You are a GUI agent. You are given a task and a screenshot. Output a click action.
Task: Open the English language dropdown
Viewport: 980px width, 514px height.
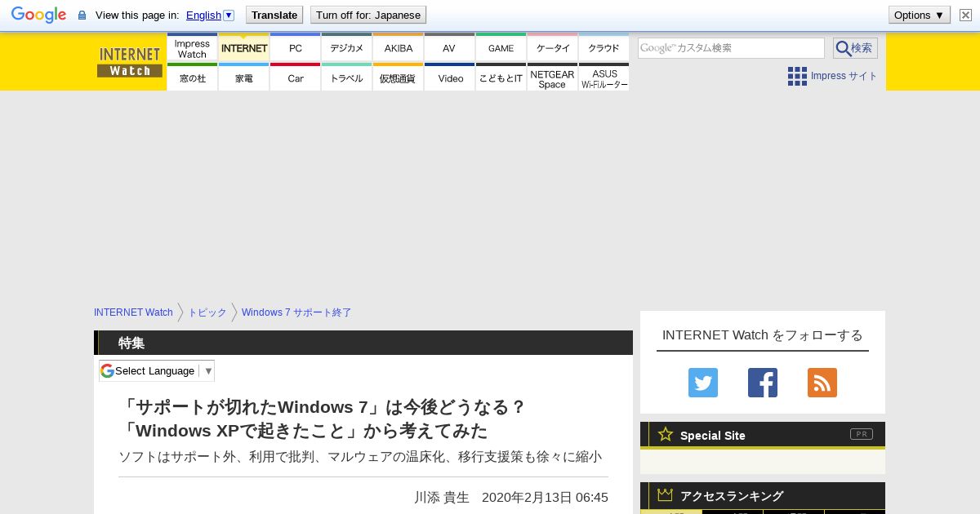pyautogui.click(x=229, y=15)
